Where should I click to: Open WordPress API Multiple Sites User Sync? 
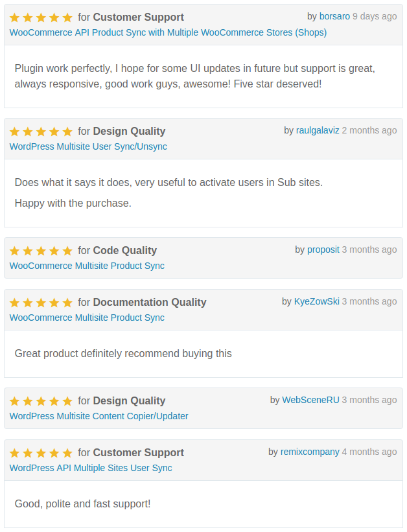coord(91,468)
